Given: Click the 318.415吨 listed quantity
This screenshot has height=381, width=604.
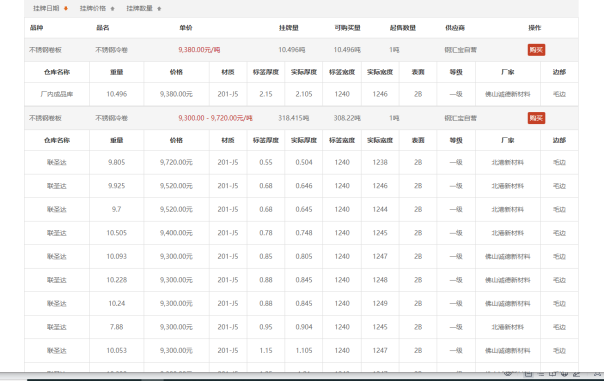Looking at the screenshot, I should click(x=294, y=118).
